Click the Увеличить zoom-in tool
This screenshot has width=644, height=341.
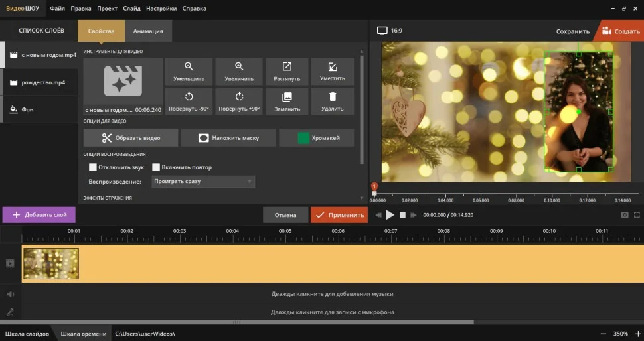(x=239, y=71)
